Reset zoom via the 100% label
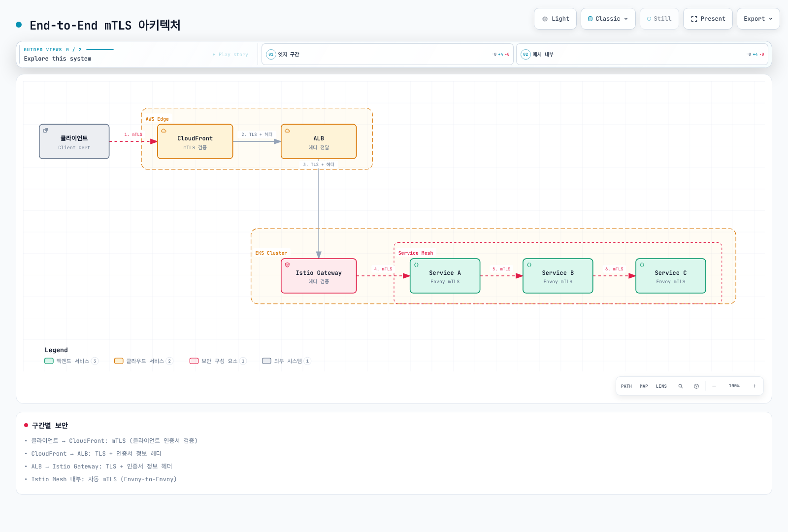This screenshot has height=532, width=788. click(x=734, y=386)
